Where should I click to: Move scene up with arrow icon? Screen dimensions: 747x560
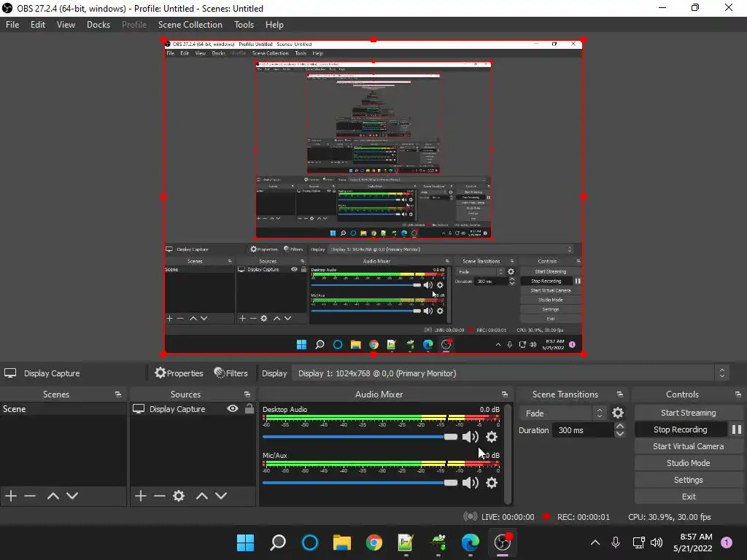(53, 496)
